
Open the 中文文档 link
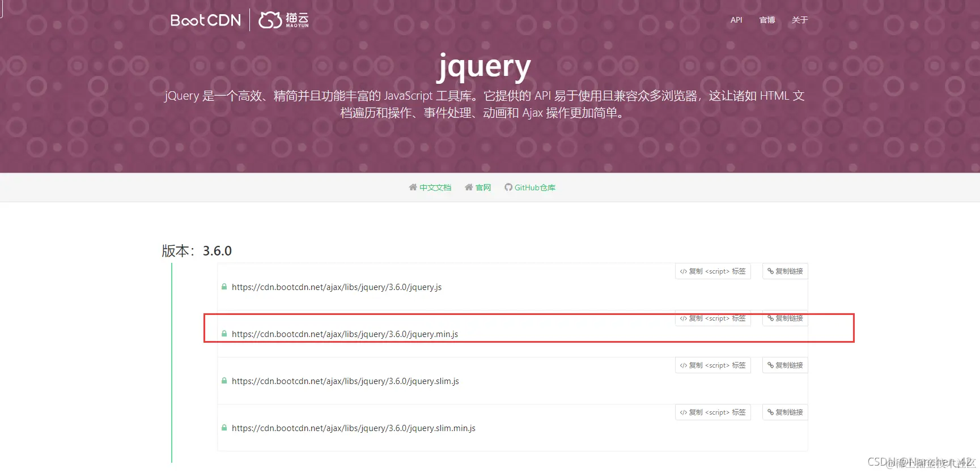[435, 188]
